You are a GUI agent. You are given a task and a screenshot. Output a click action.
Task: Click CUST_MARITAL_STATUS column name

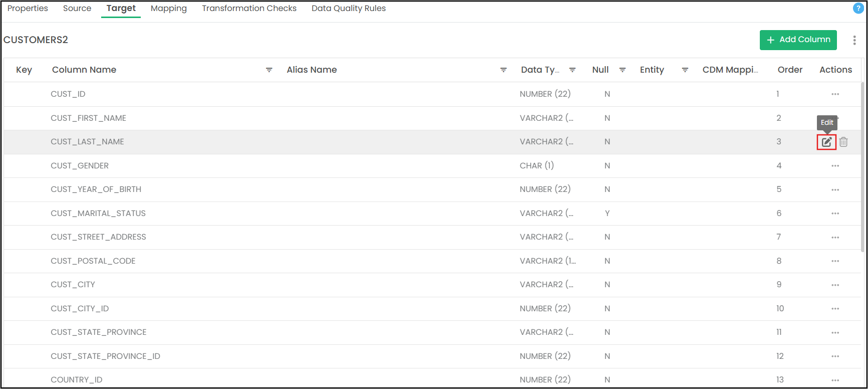click(x=98, y=214)
